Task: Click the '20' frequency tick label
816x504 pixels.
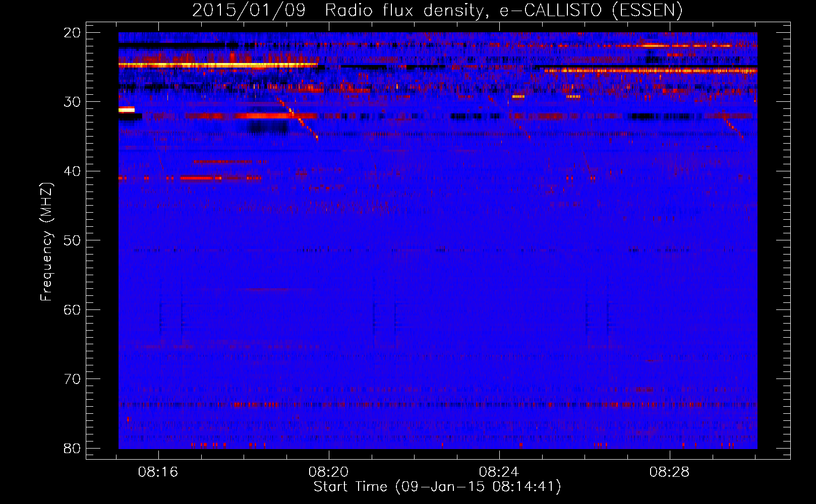Action: click(72, 33)
